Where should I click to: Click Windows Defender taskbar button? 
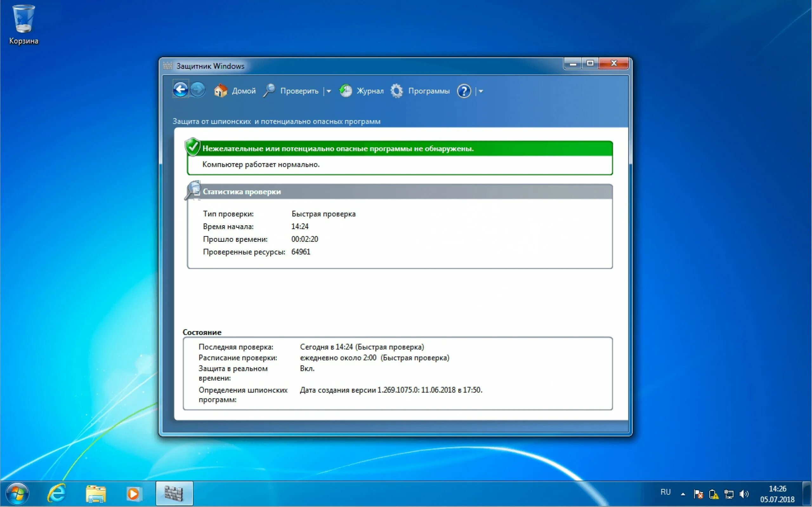tap(174, 494)
